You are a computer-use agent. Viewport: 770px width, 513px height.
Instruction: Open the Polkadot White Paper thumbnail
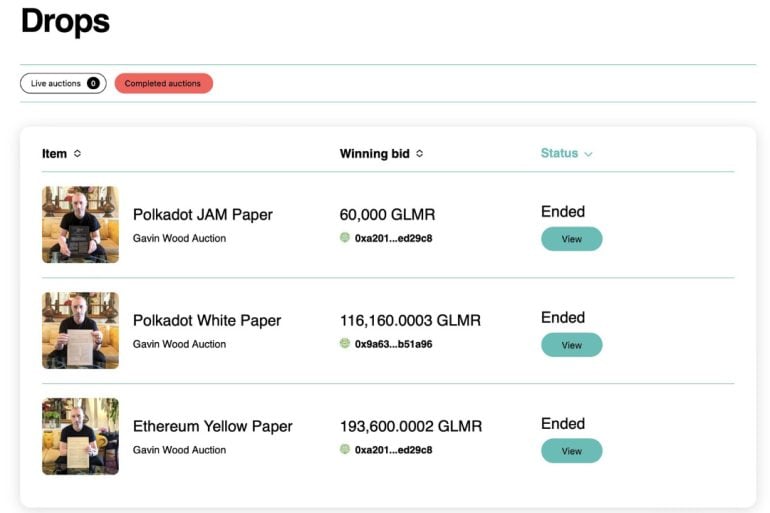point(81,330)
